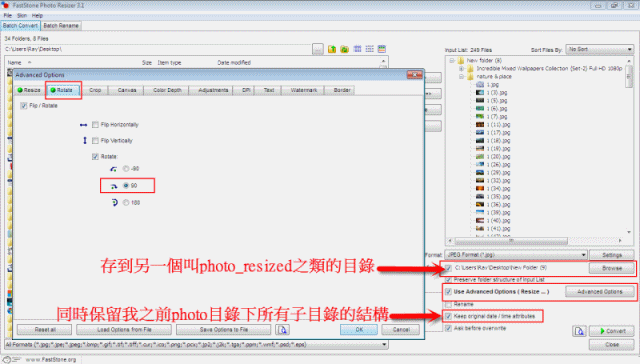The height and width of the screenshot is (364, 640).
Task: Toggle the Rename checkbox
Action: coord(449,304)
